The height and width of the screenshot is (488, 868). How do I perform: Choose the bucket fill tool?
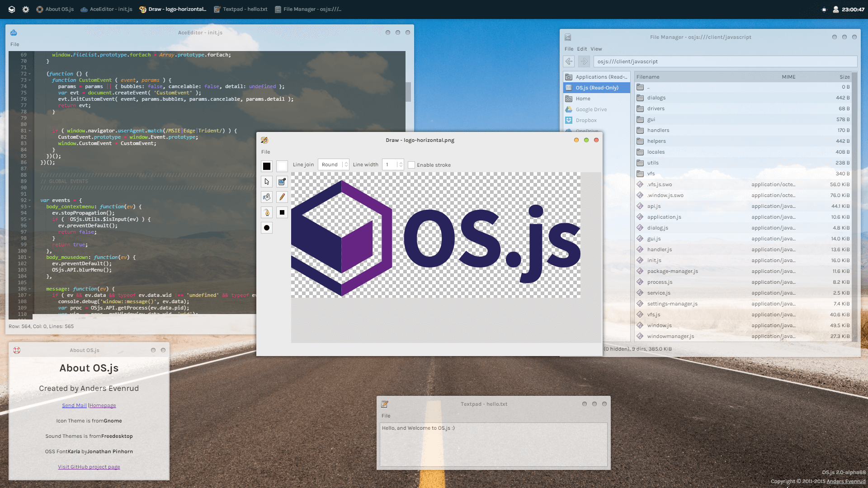pos(267,197)
